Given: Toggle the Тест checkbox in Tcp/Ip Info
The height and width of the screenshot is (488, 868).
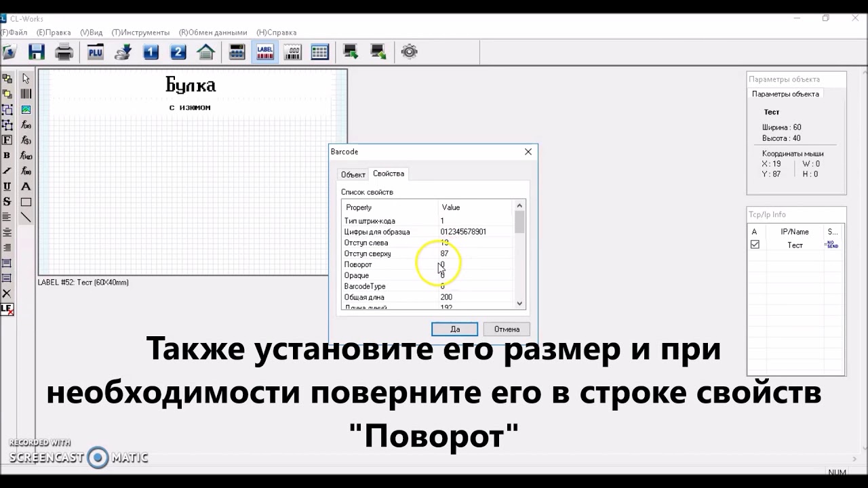Looking at the screenshot, I should point(755,245).
